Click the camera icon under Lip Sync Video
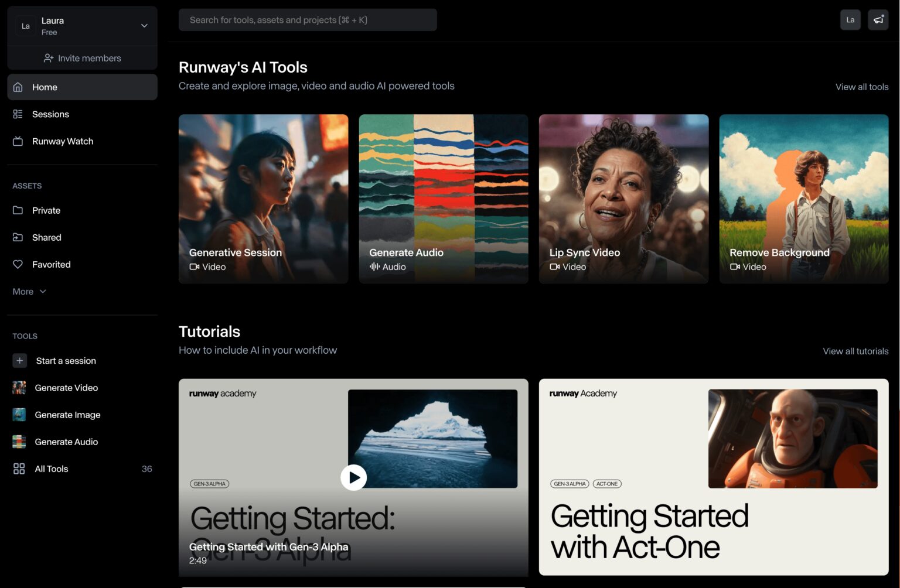This screenshot has width=900, height=588. coord(555,267)
